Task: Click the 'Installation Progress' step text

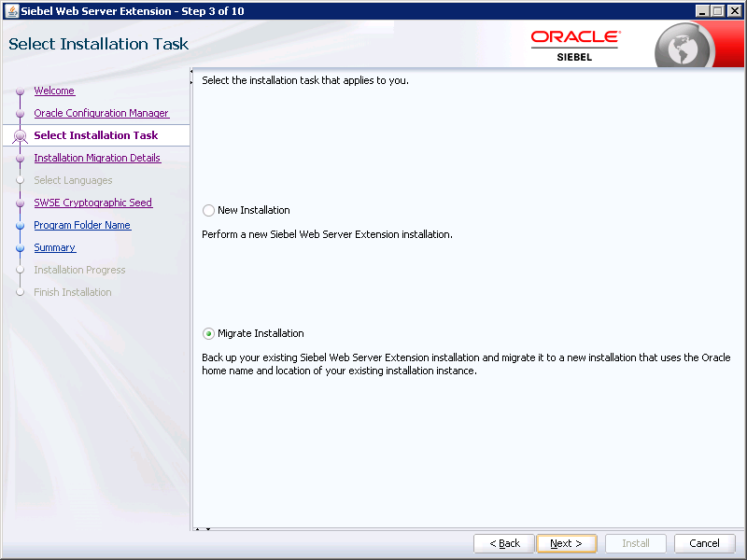Action: [x=79, y=270]
